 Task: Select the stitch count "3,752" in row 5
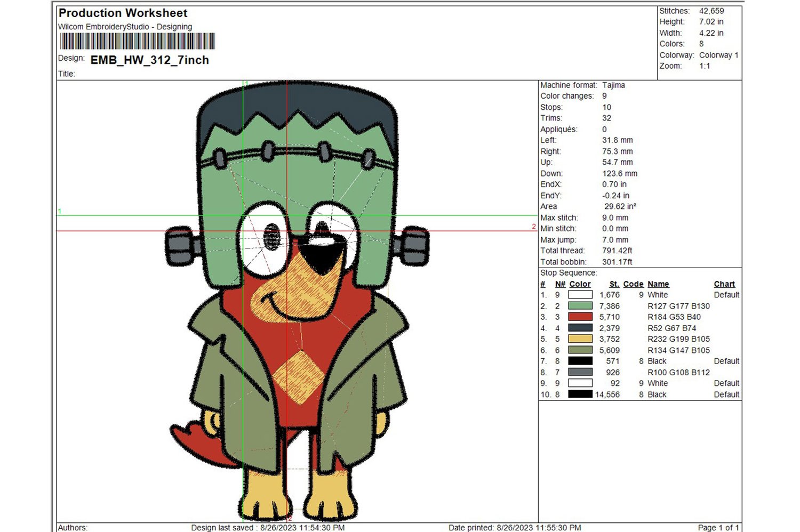click(x=610, y=339)
